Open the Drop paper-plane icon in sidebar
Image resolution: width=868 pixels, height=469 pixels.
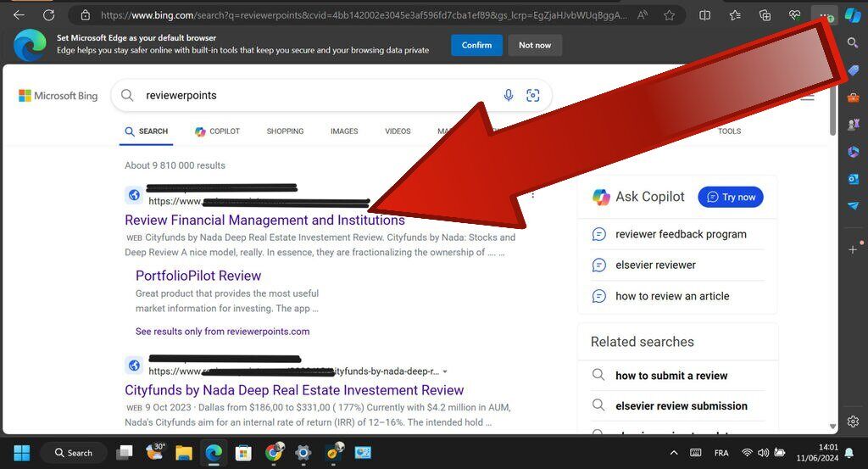coord(853,206)
